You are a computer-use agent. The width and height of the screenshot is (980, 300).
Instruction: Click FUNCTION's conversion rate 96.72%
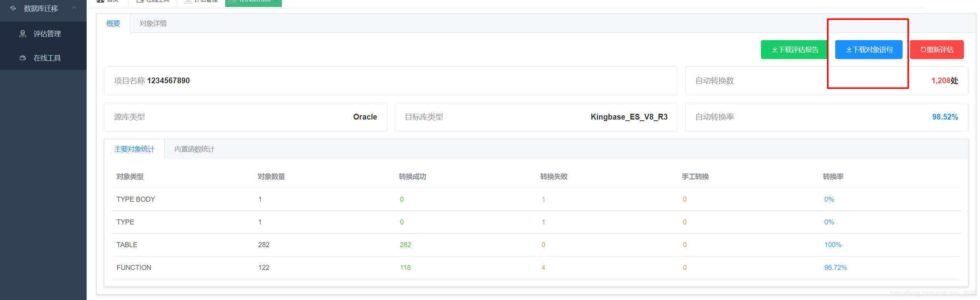(835, 268)
